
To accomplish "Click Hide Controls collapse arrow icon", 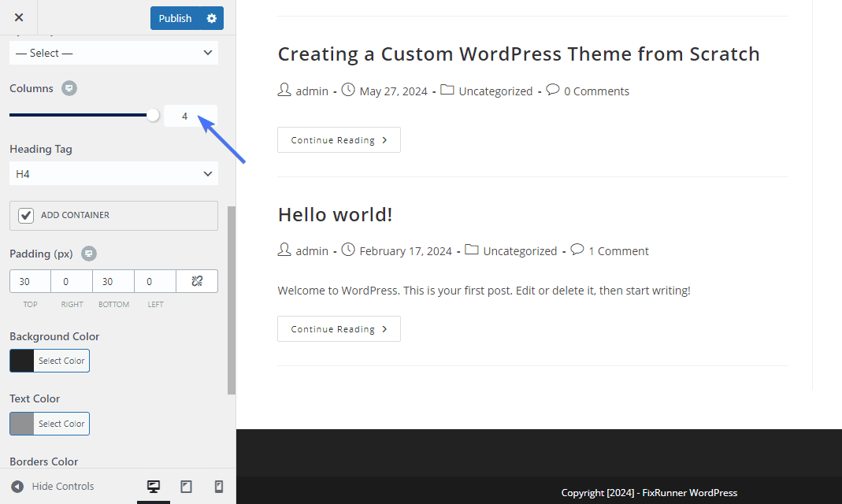I will click(x=17, y=487).
